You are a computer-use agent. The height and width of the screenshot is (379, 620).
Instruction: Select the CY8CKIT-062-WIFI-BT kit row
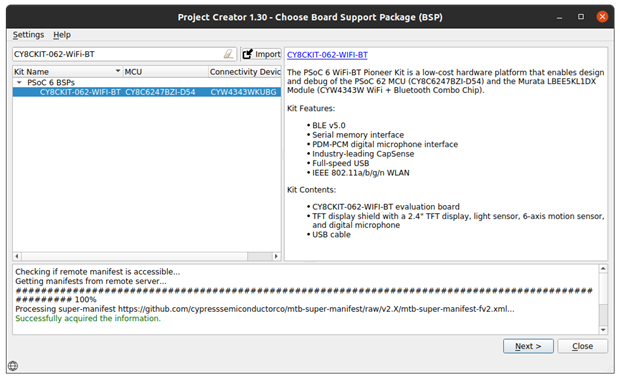coord(147,92)
